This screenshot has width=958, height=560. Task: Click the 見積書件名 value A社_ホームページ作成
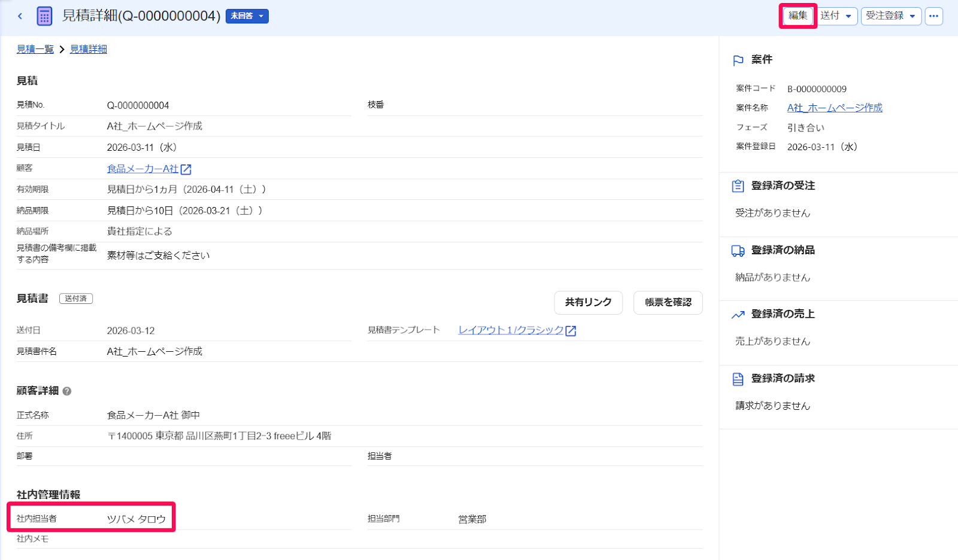154,352
